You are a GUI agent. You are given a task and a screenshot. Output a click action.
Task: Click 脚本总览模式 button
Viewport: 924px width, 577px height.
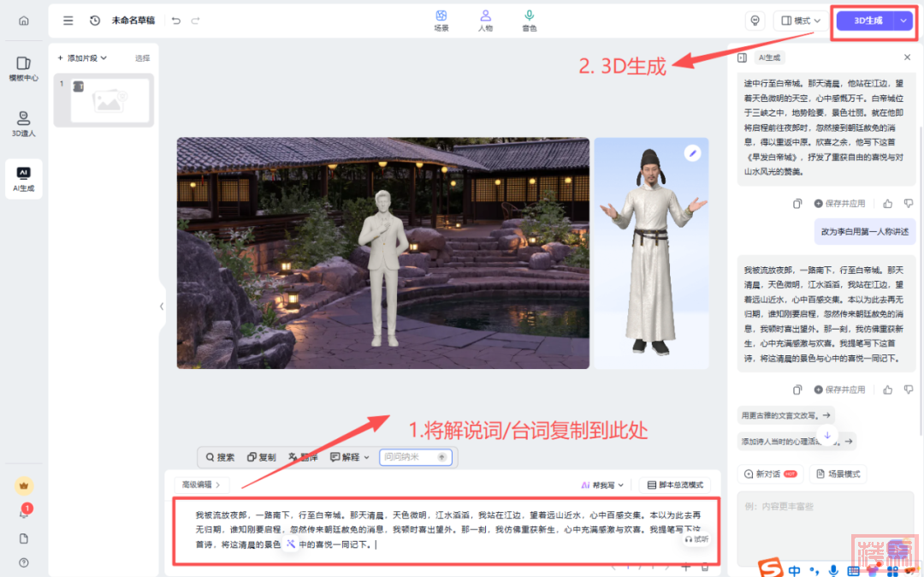674,485
